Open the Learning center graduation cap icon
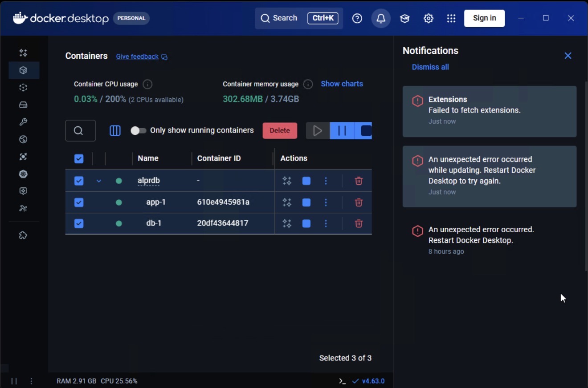 (x=404, y=18)
